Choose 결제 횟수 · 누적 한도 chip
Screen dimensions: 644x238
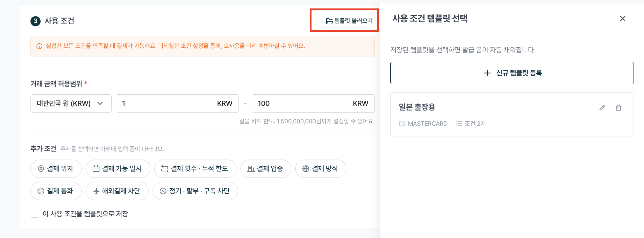tap(195, 169)
